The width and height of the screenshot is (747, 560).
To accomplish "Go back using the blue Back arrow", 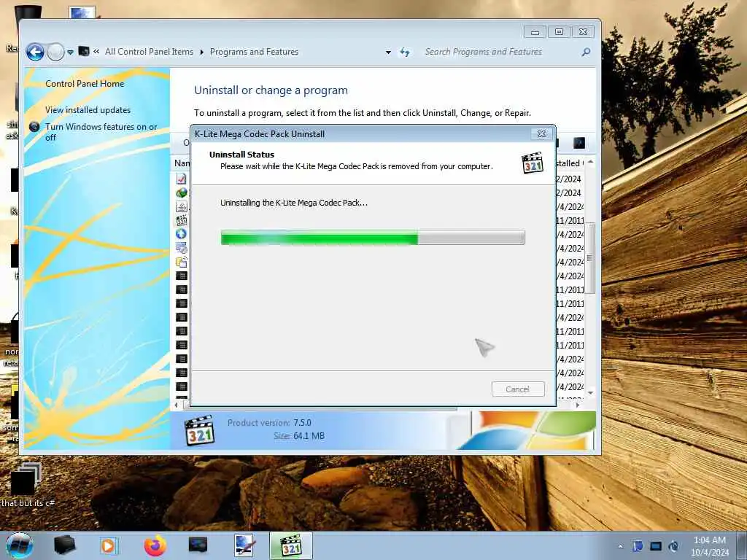I will pos(35,52).
